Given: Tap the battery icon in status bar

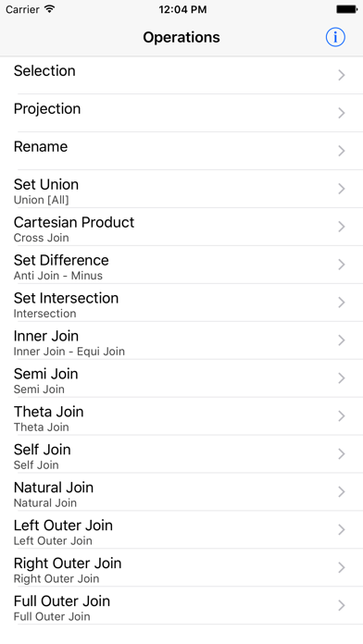Looking at the screenshot, I should (346, 9).
